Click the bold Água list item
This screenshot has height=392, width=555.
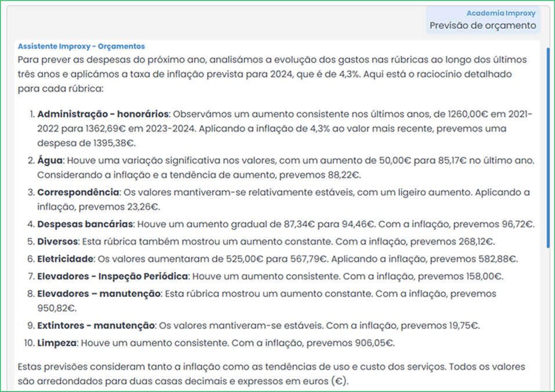pyautogui.click(x=49, y=158)
